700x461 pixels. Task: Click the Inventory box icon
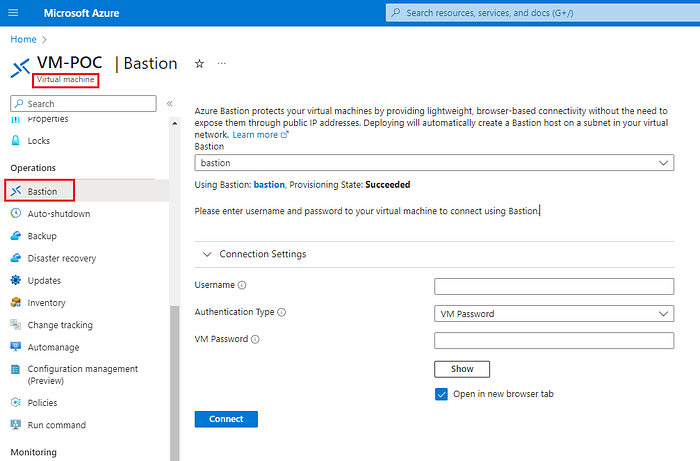(16, 303)
